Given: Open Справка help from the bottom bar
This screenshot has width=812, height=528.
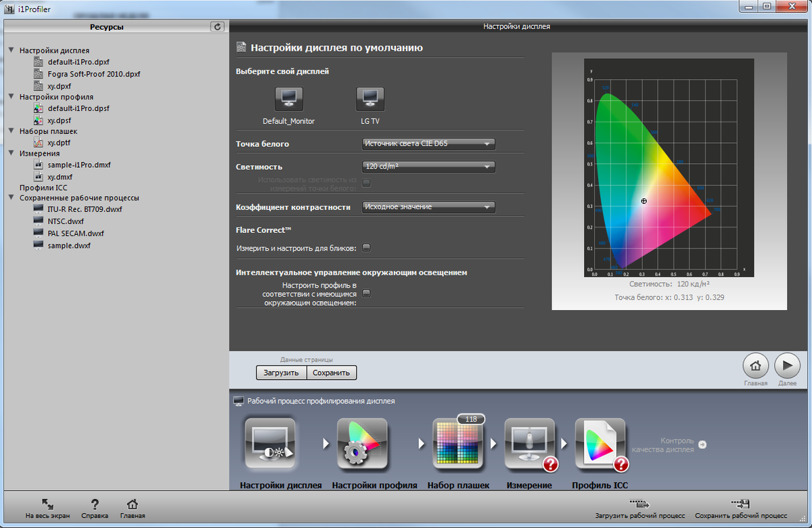Looking at the screenshot, I should [95, 506].
